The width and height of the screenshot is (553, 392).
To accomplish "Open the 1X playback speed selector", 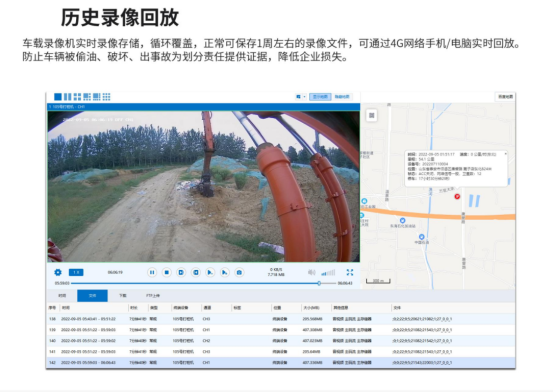I will pos(76,272).
